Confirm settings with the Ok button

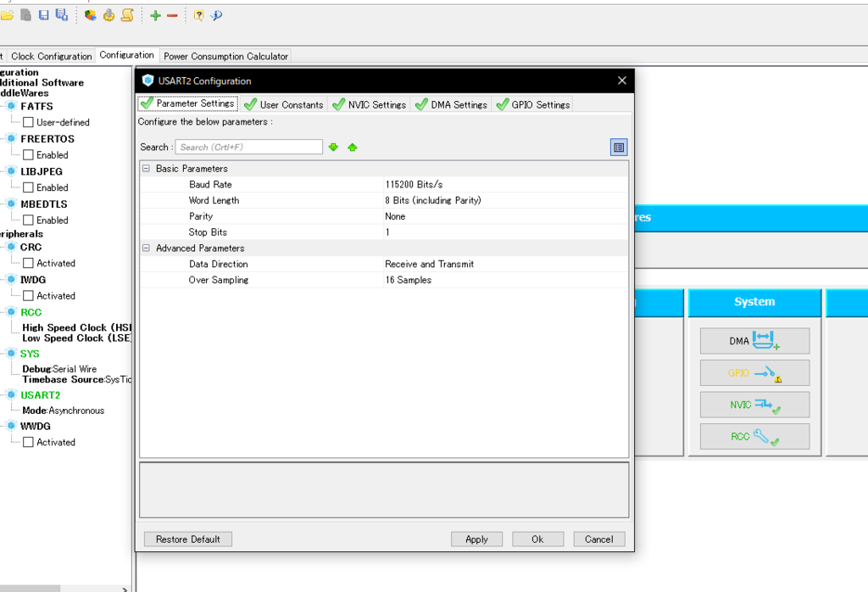coord(537,539)
